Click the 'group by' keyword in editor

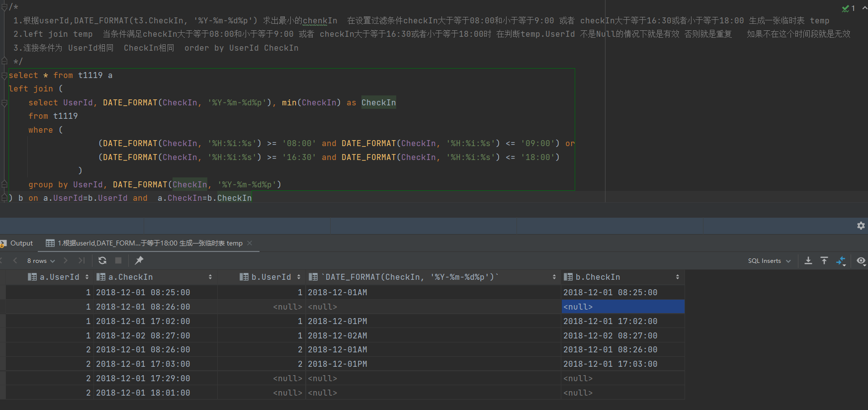click(48, 184)
